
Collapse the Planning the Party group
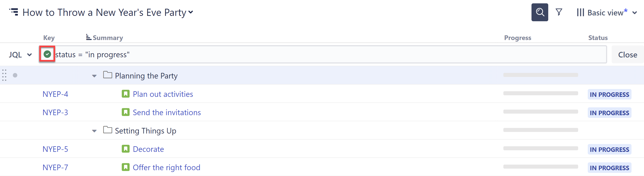click(x=94, y=76)
